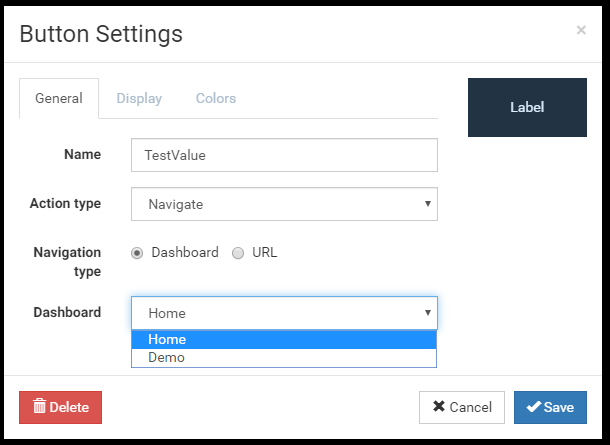Select the Dashboard navigation type radio

(x=137, y=253)
